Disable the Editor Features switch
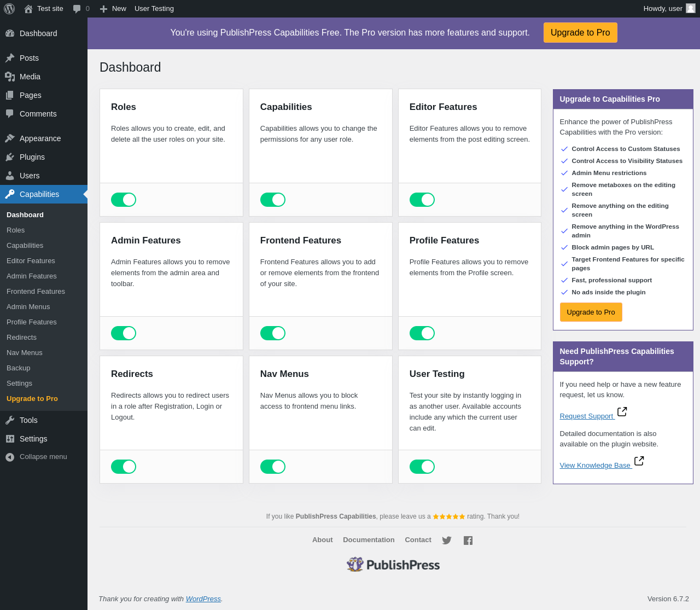700x610 pixels. coord(422,200)
